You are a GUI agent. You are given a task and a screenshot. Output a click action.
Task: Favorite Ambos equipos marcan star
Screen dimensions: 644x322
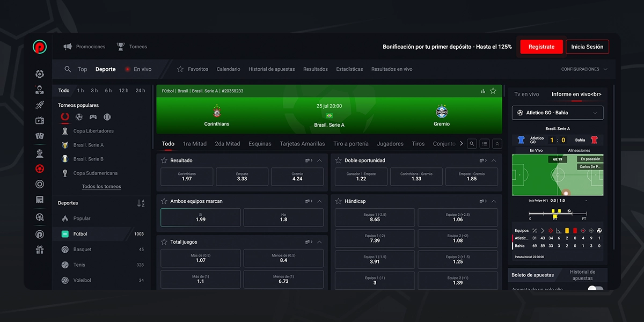[164, 201]
